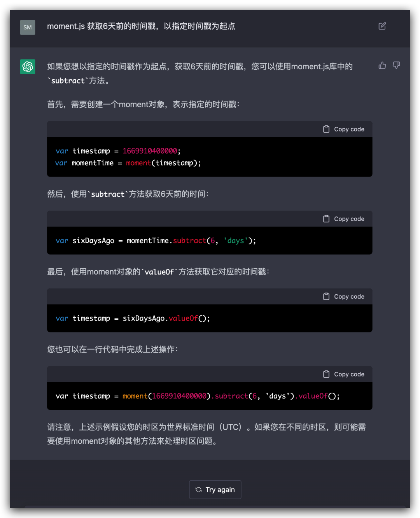Click clipboard icon above momentTime code block
Image resolution: width=420 pixels, height=518 pixels.
pyautogui.click(x=326, y=129)
